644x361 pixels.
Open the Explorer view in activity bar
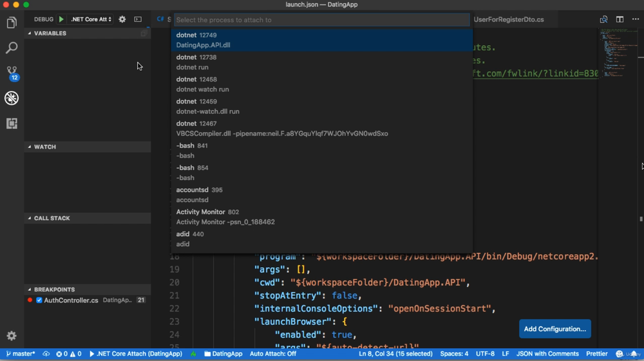(x=12, y=23)
